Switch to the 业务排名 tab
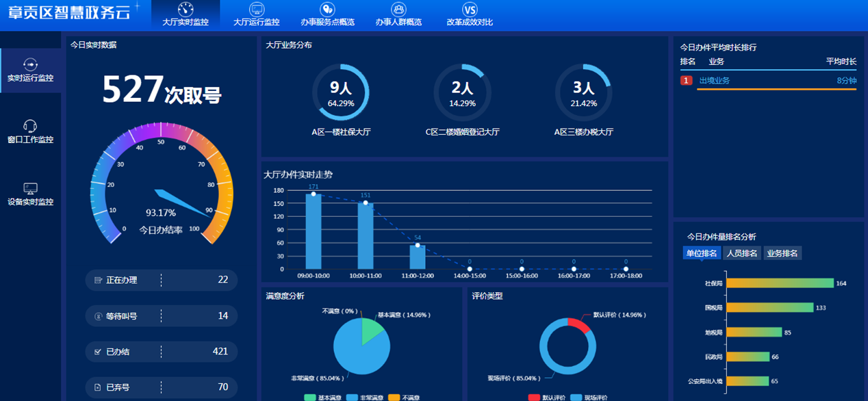The height and width of the screenshot is (401, 868). [782, 253]
